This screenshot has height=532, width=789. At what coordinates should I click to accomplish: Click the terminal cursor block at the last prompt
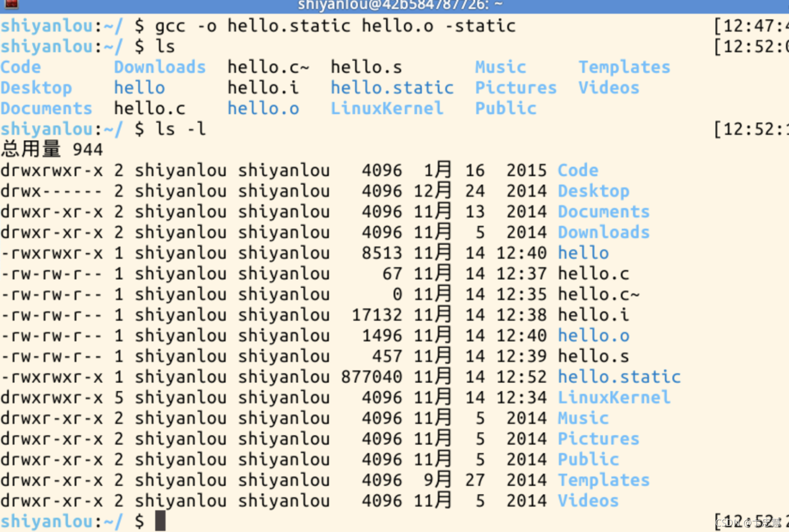160,521
